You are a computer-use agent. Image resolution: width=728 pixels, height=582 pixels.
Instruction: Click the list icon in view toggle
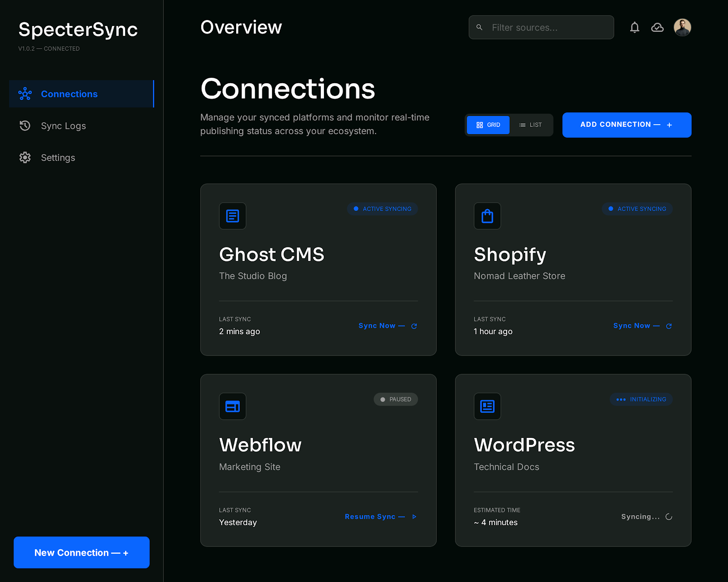pos(522,125)
